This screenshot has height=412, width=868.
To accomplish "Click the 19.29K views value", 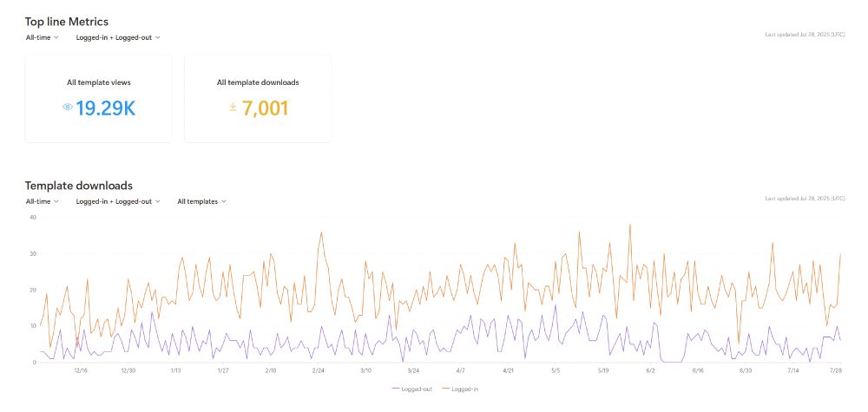I will point(105,108).
